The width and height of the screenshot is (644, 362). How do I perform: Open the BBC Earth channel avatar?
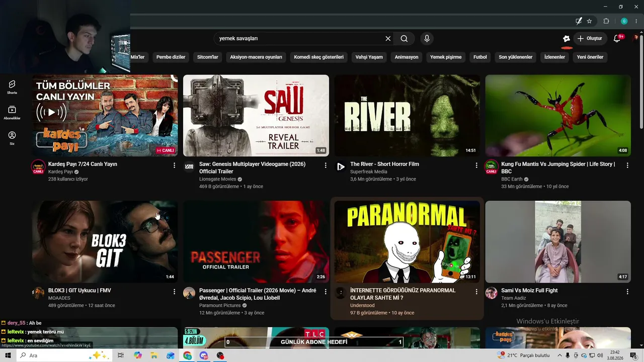492,167
